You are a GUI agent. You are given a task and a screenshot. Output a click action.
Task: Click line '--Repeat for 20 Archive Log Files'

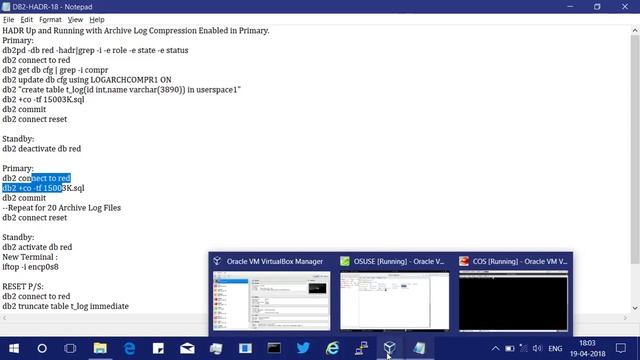click(62, 208)
